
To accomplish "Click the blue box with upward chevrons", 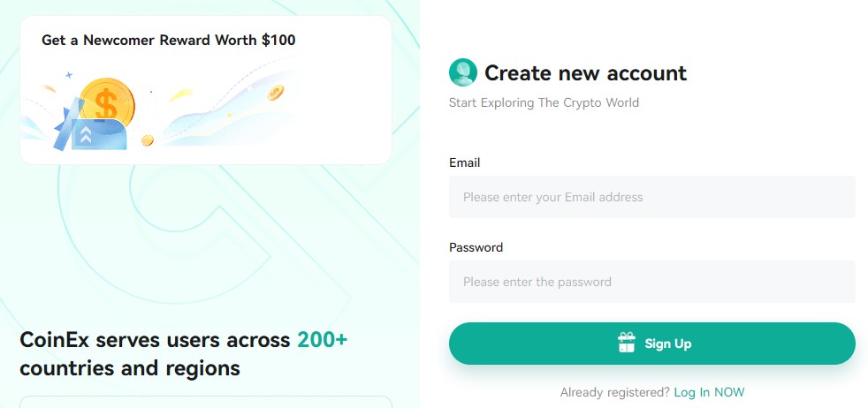I will 98,134.
